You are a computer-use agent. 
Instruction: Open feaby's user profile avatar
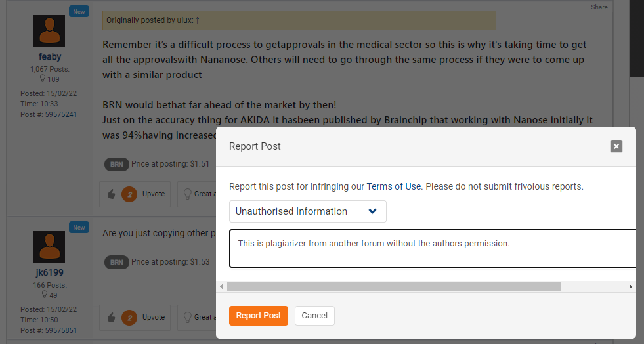coord(49,31)
